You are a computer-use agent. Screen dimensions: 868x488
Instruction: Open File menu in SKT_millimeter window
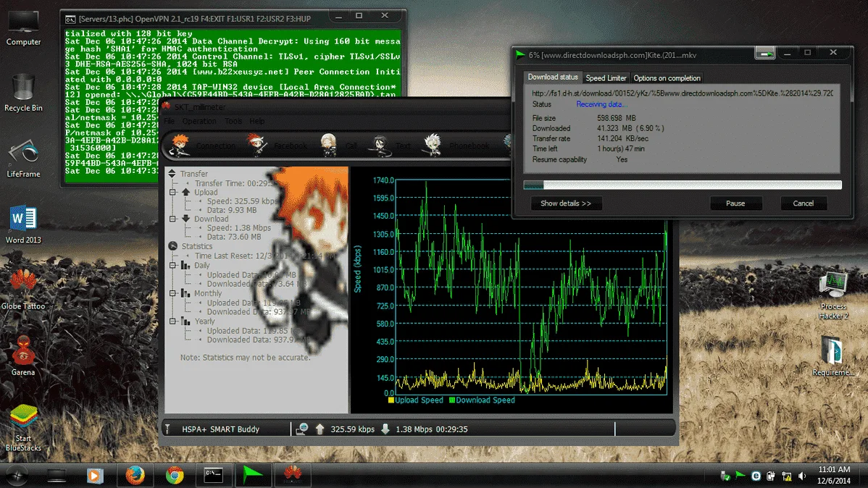point(170,121)
